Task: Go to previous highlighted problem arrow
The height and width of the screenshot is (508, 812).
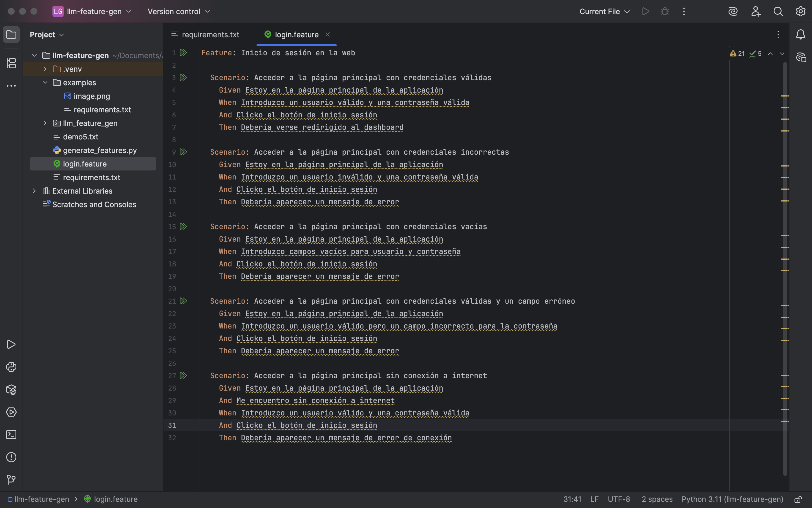Action: (x=770, y=54)
